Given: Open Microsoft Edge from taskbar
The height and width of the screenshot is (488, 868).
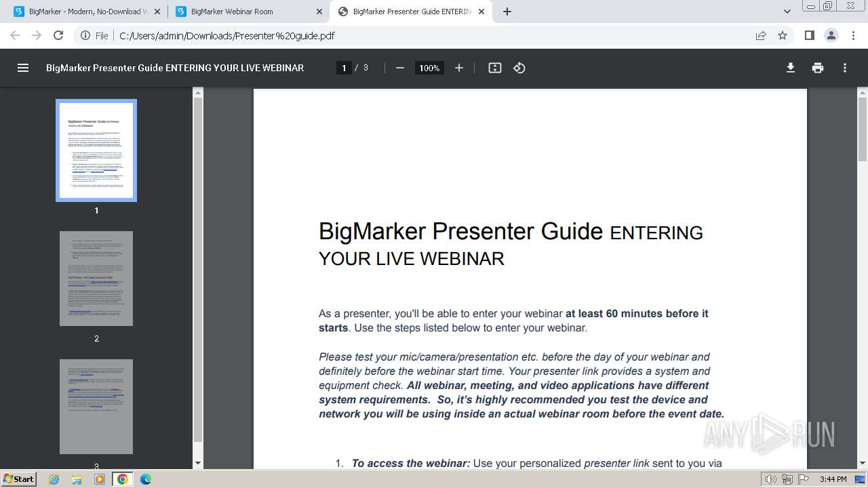Looking at the screenshot, I should pos(146,479).
